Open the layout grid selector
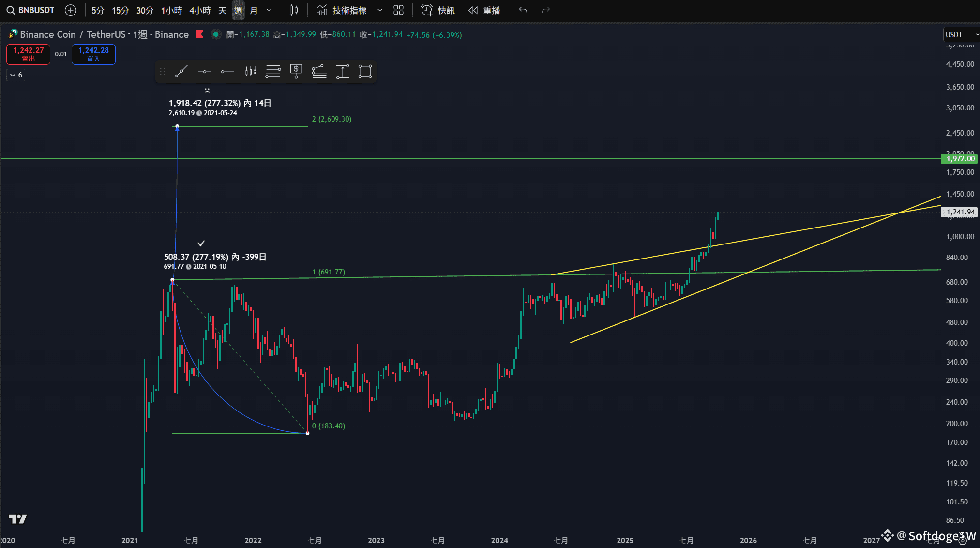Image resolution: width=980 pixels, height=548 pixels. pyautogui.click(x=398, y=10)
